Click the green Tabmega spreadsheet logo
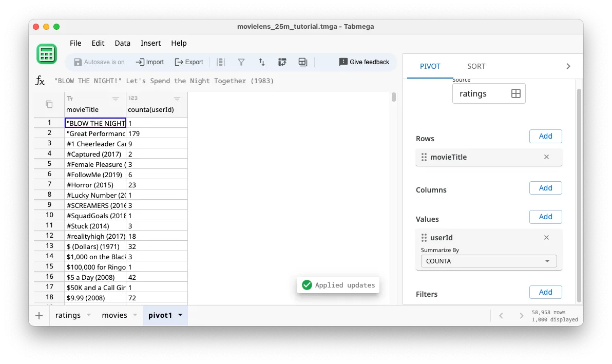This screenshot has width=612, height=364. (46, 53)
